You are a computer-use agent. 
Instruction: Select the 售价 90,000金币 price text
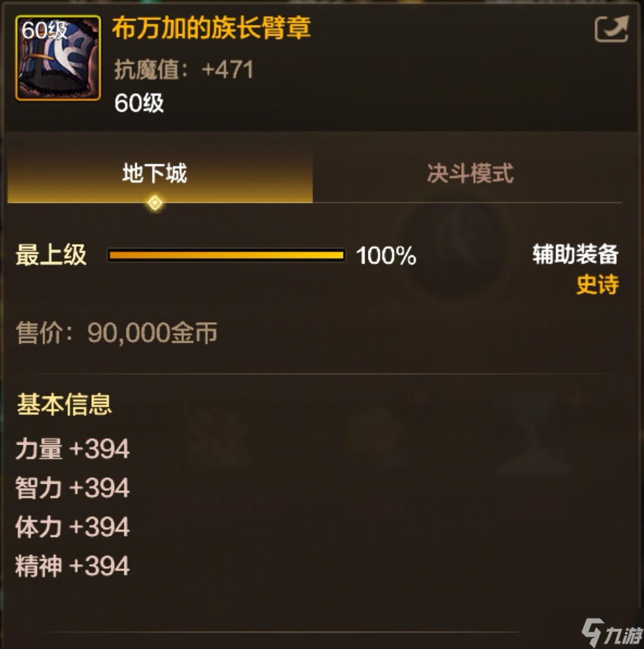[117, 332]
